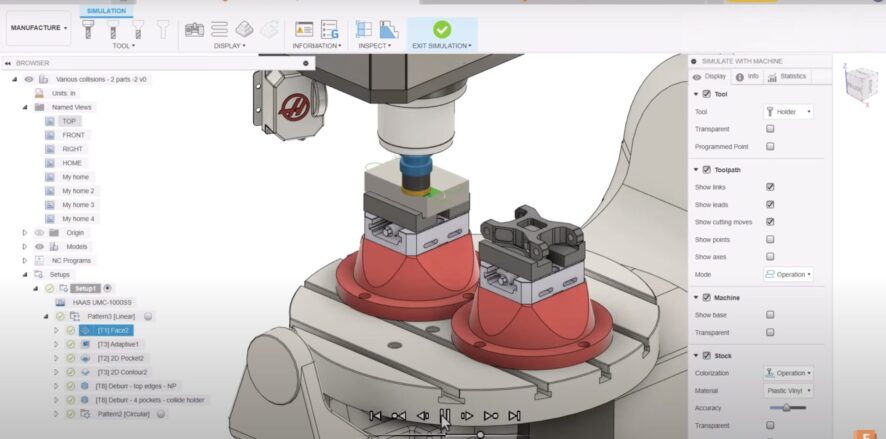This screenshot has height=439, width=886.
Task: Toggle visibility eye of Models node
Action: pyautogui.click(x=39, y=246)
